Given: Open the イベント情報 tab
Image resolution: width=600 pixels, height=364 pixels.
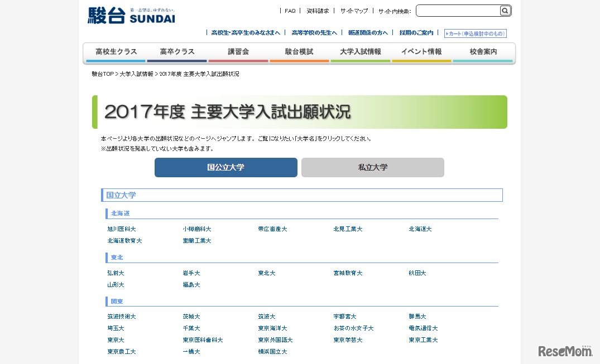Looking at the screenshot, I should (421, 51).
